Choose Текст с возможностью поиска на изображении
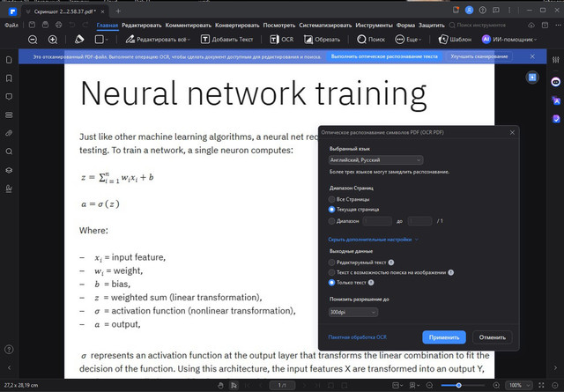Screen dimensions: 564x392 click(x=331, y=273)
